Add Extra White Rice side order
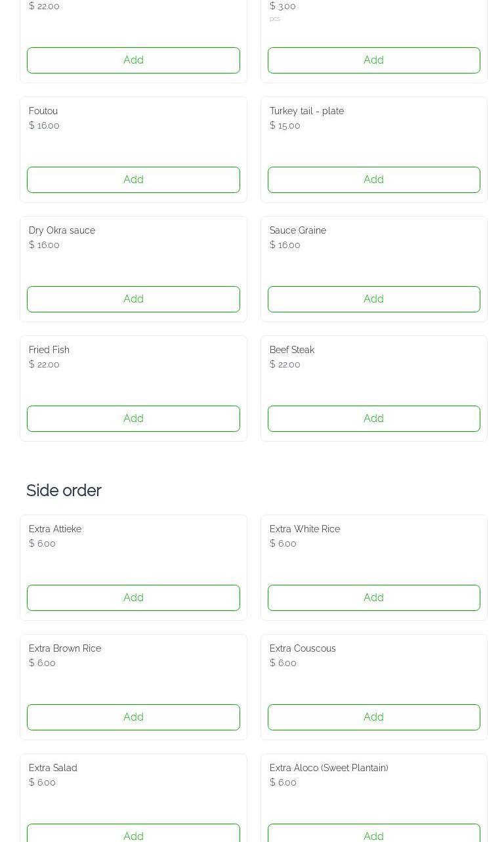 [x=373, y=598]
